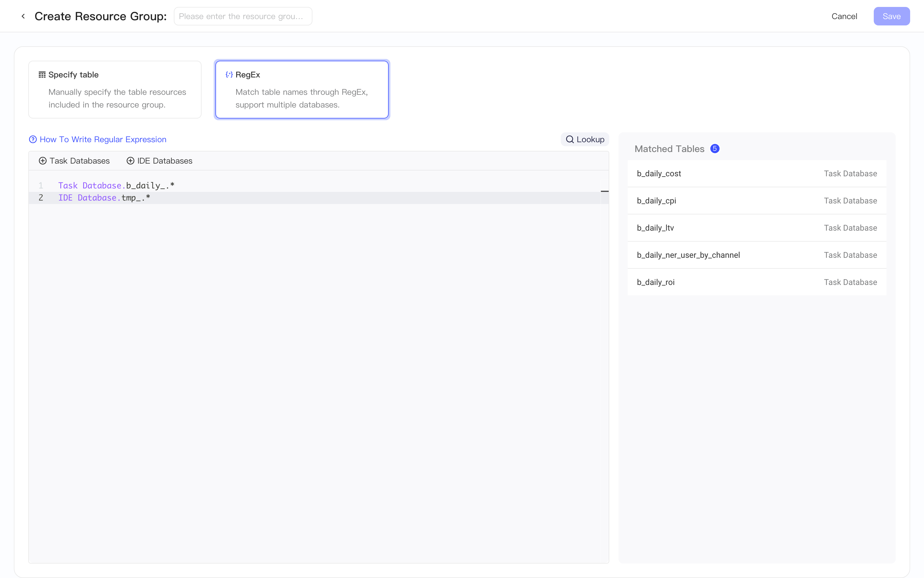Image resolution: width=924 pixels, height=578 pixels.
Task: Select the Specify table option card
Action: [115, 90]
